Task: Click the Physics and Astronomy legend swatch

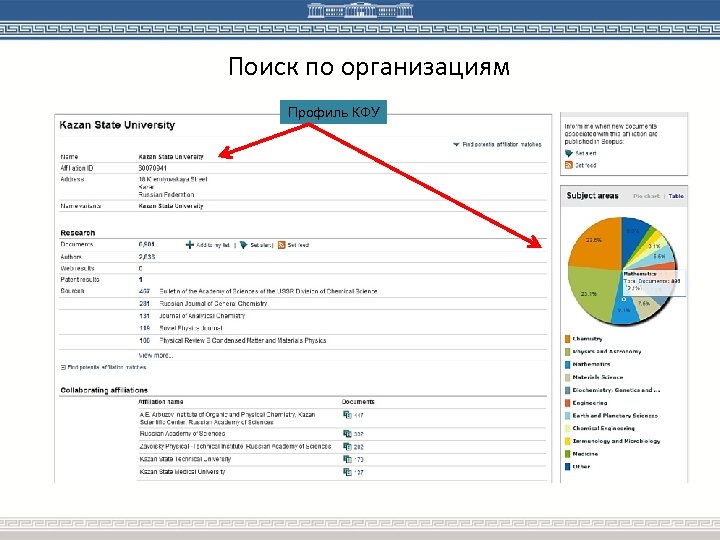Action: pos(568,352)
